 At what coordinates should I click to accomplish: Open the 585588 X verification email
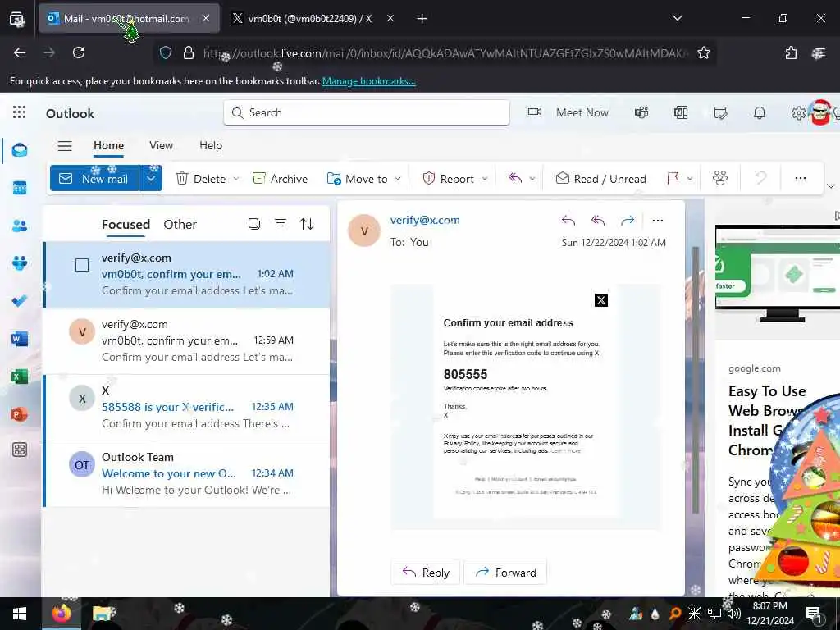coord(186,407)
